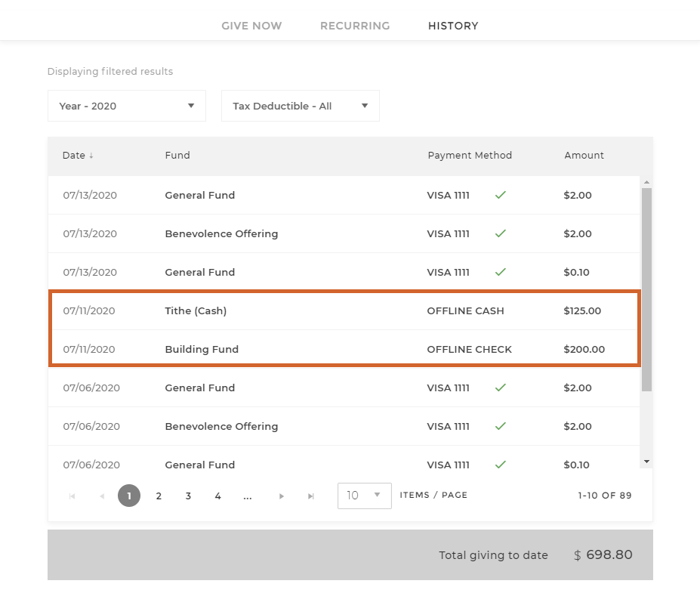700x593 pixels.
Task: Click checkmark on first General Fund row
Action: click(500, 195)
